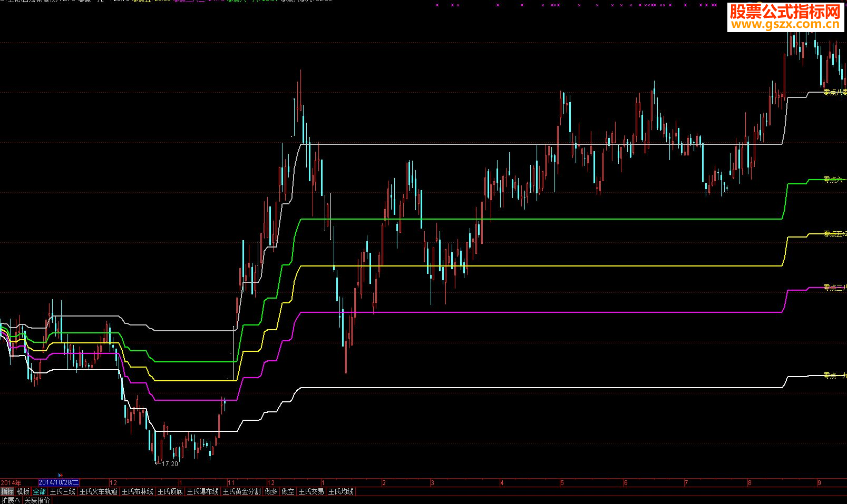The image size is (847, 504).
Task: Open the 王氏均线 indicator tab
Action: [341, 491]
